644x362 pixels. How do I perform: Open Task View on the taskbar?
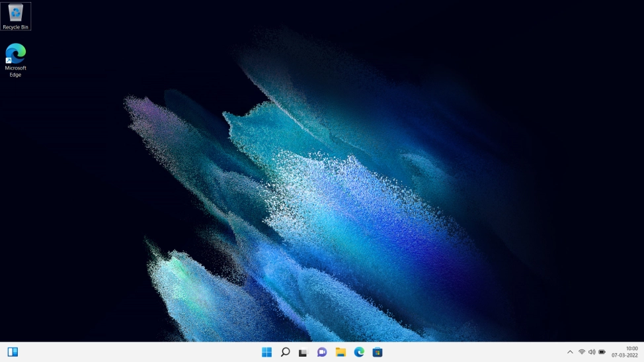303,352
